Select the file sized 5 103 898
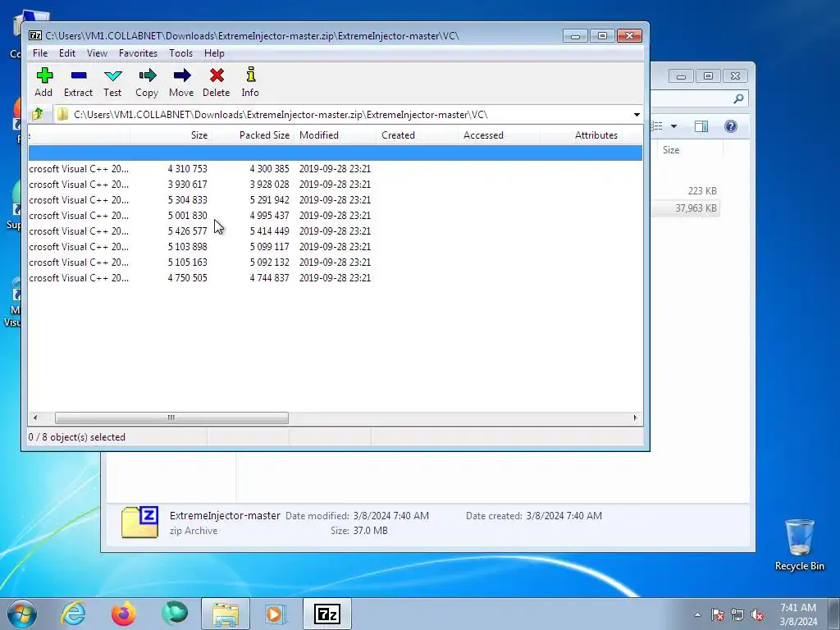Viewport: 840px width, 630px height. [336, 246]
